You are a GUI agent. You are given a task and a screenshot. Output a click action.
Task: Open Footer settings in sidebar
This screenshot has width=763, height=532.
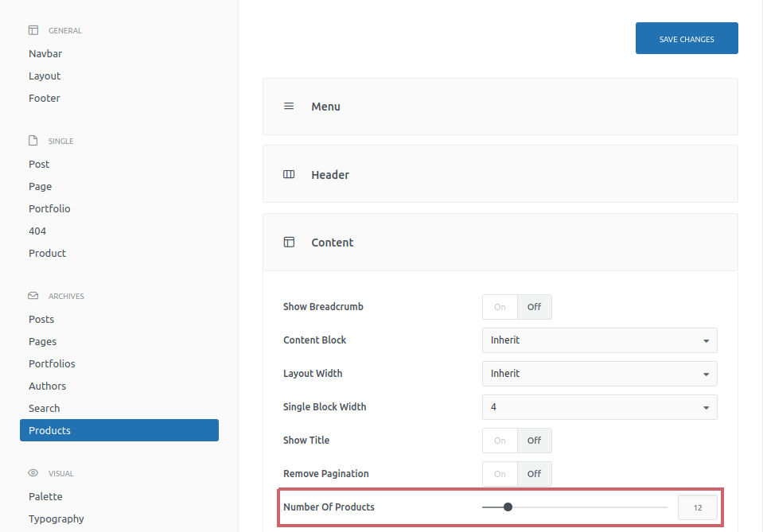point(45,99)
